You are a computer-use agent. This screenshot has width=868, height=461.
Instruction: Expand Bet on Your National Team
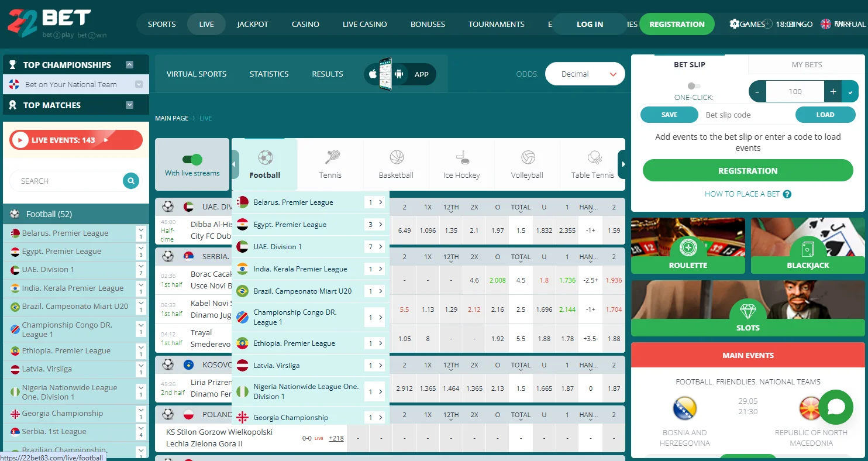(x=139, y=84)
